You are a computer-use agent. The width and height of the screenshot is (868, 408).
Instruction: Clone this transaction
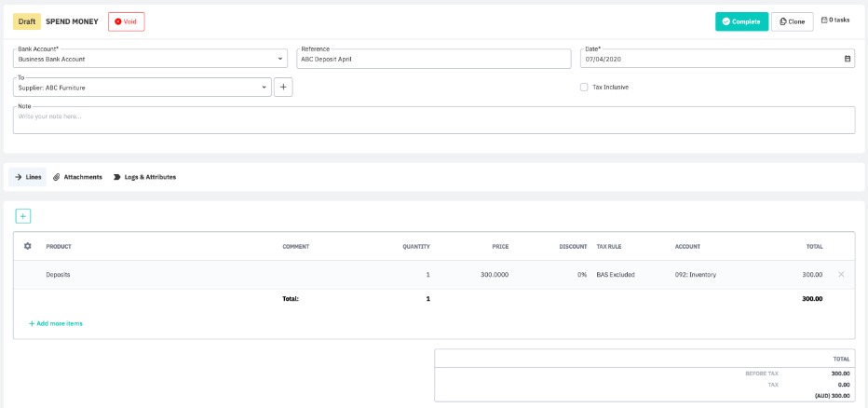(x=792, y=21)
